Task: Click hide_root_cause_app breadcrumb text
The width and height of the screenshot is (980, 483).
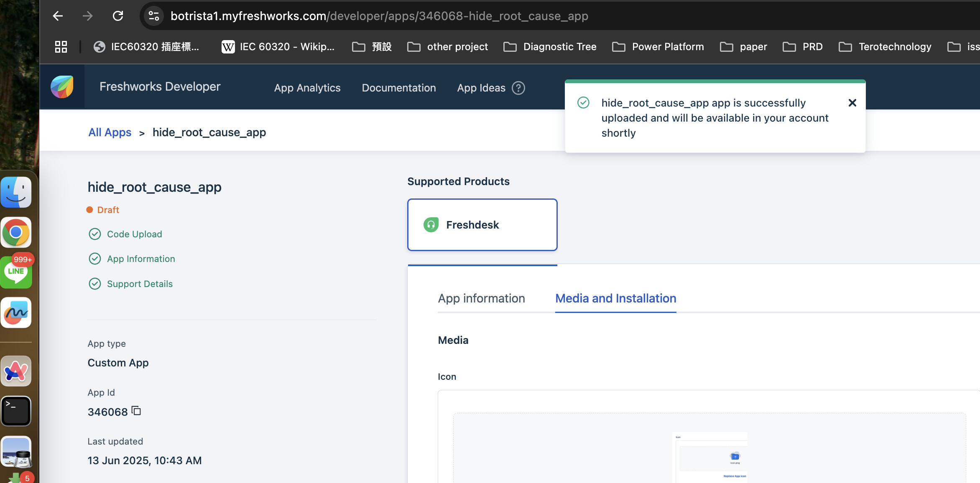Action: coord(209,132)
